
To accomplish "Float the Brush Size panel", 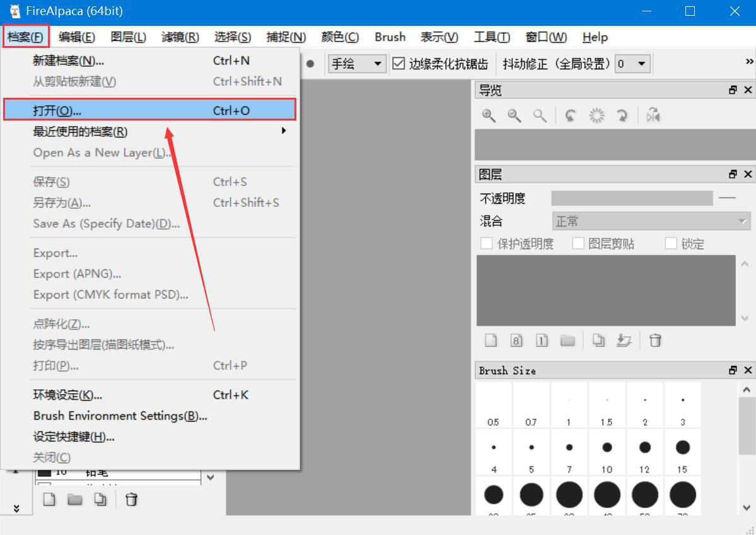I will click(x=733, y=370).
